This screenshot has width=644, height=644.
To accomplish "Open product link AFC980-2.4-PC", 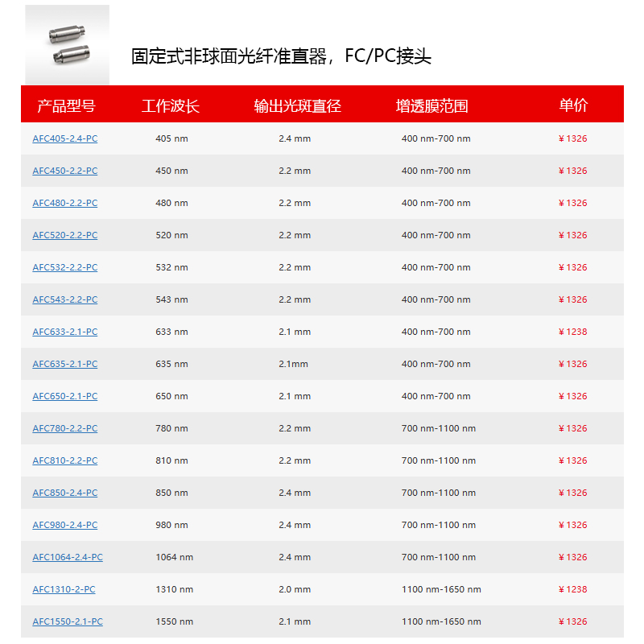I will point(65,525).
